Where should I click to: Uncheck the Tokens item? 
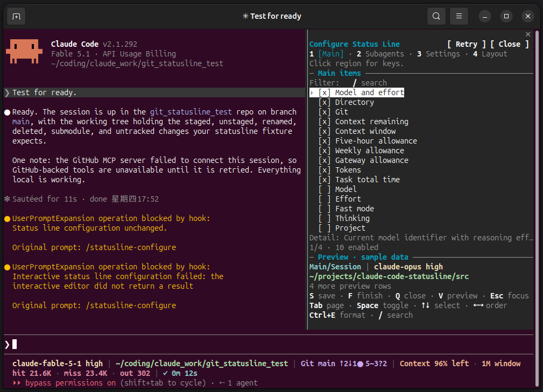click(324, 170)
